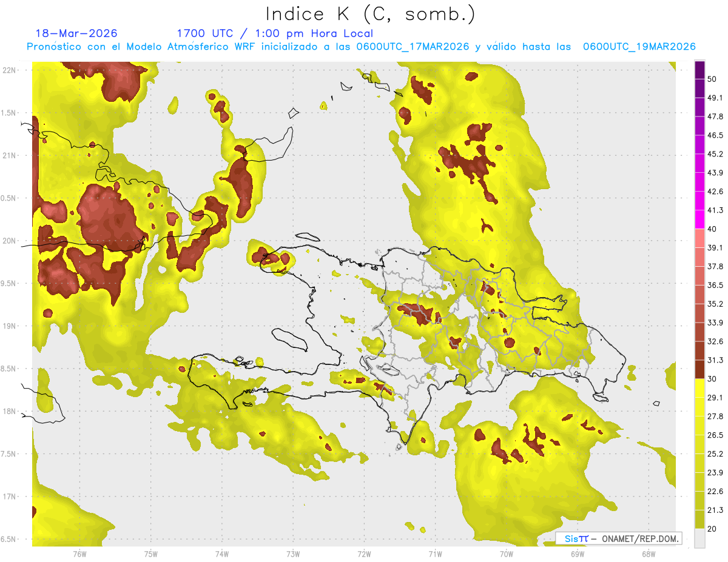Click the '46.5' colorbar value

tap(715, 135)
